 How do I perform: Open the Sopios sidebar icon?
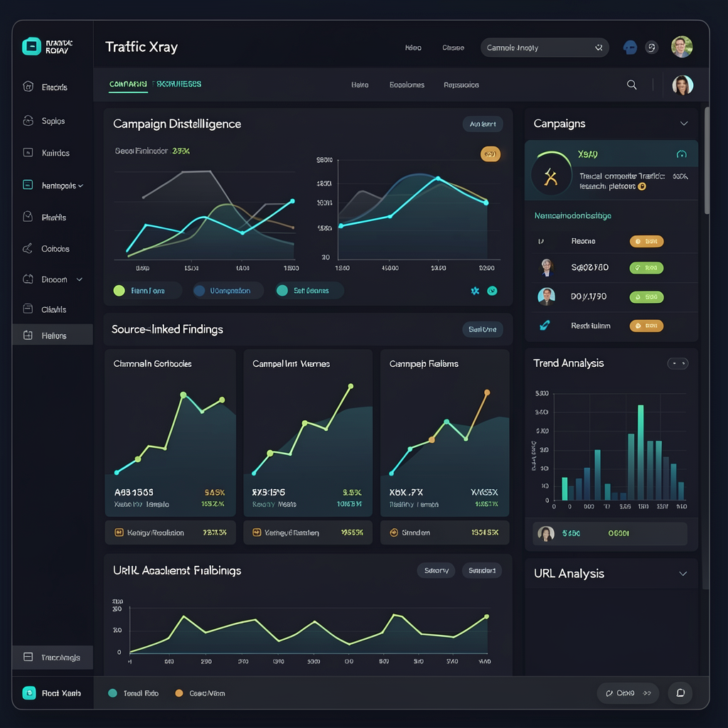coord(28,121)
